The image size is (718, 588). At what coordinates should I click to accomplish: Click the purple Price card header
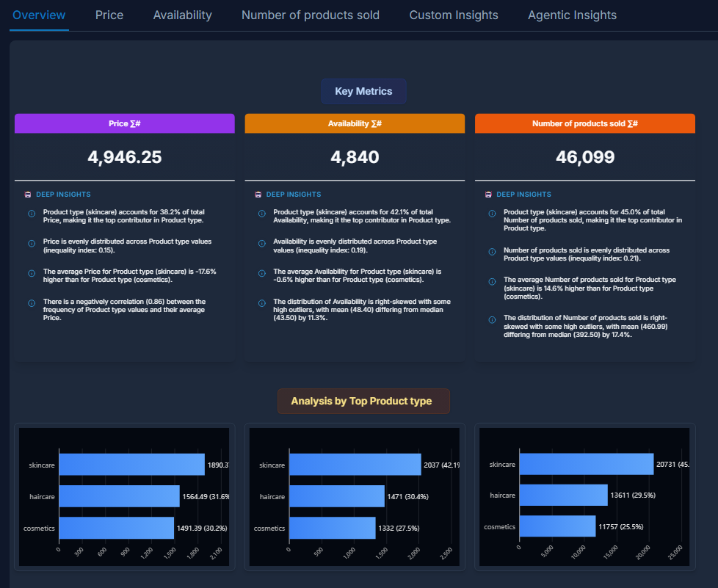[x=125, y=123]
